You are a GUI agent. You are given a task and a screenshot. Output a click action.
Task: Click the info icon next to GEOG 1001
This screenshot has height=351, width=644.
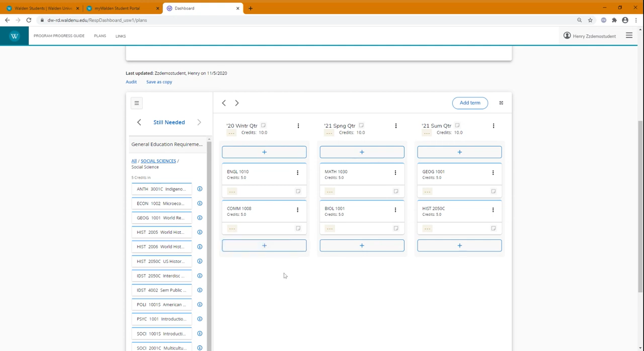click(200, 217)
